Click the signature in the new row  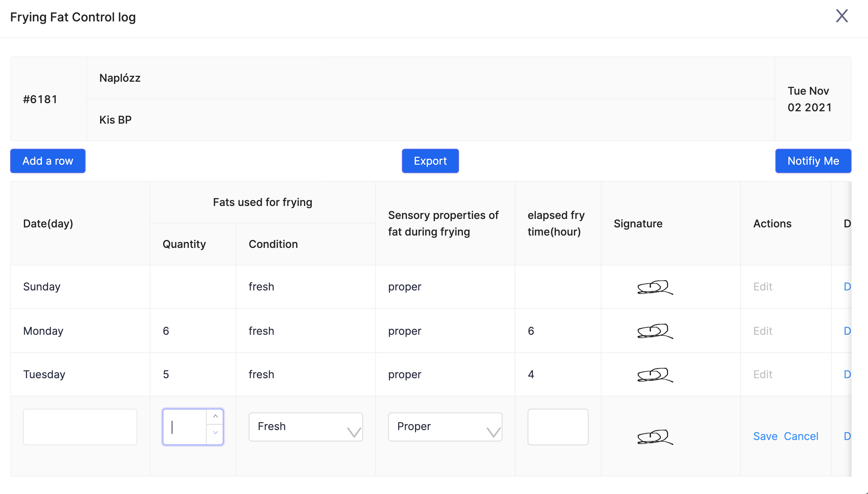(655, 437)
